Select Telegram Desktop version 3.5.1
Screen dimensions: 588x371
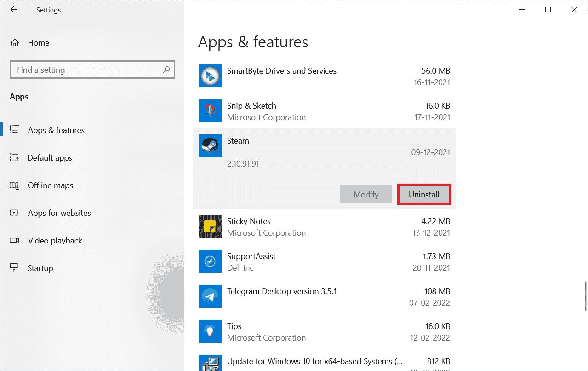pos(324,296)
